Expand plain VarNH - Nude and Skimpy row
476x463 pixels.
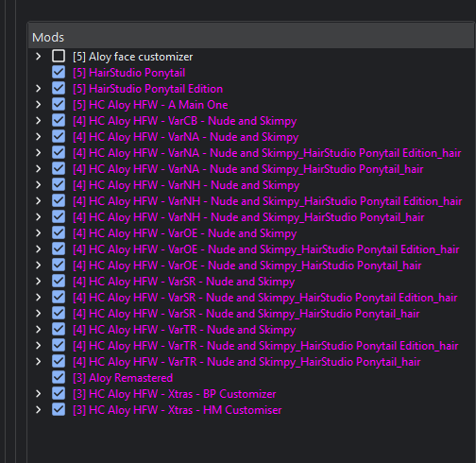39,185
